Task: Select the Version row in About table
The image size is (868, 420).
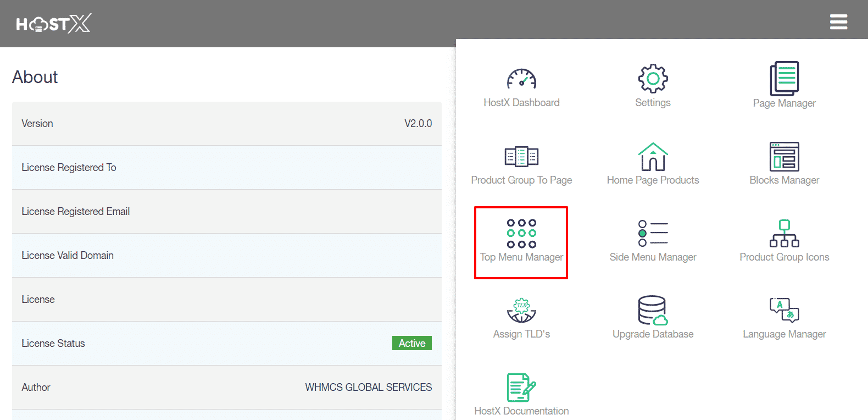Action: pos(226,124)
